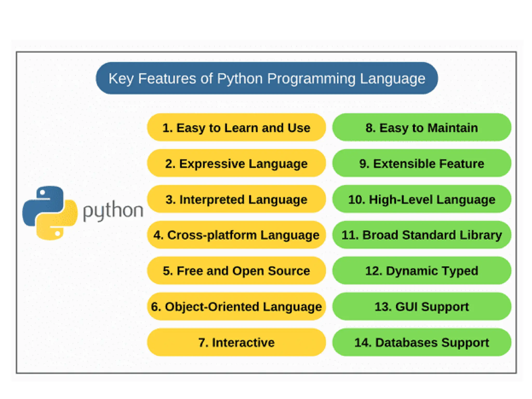The image size is (532, 399).
Task: Click 9. Extensible Feature green pill
Action: (422, 163)
